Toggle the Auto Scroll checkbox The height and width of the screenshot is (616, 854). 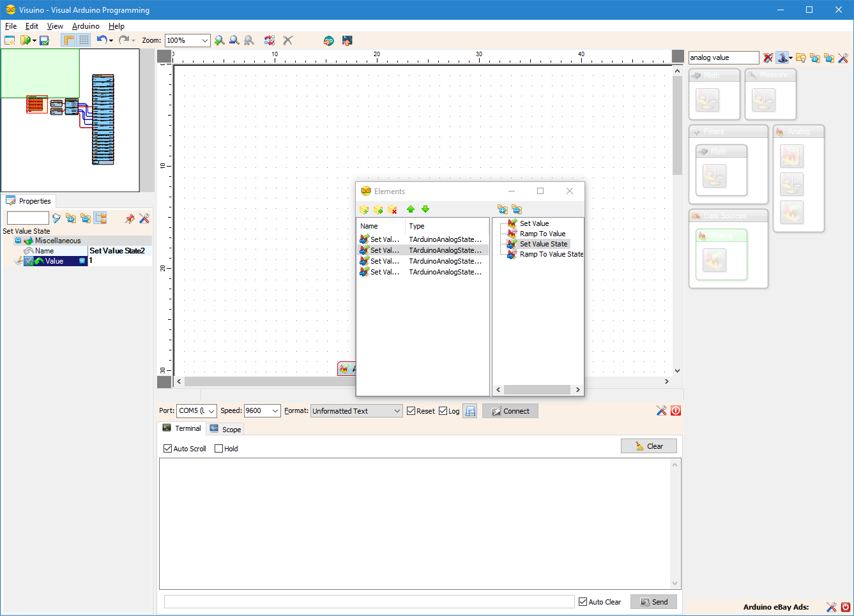tap(168, 449)
